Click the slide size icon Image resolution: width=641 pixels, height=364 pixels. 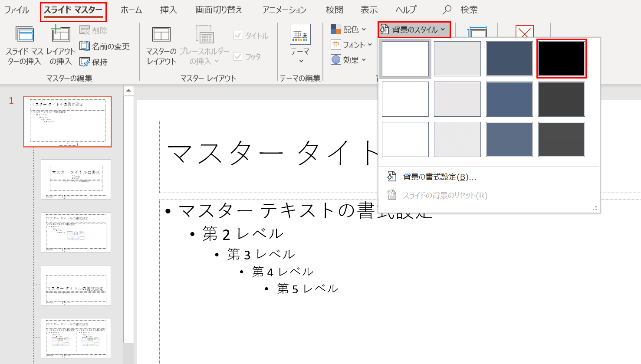(x=477, y=33)
